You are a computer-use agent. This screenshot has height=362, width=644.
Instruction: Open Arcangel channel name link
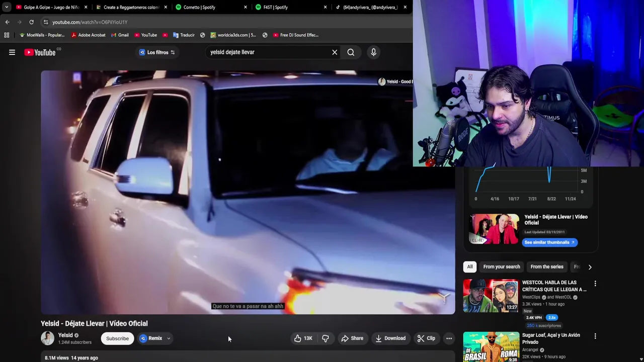tap(530, 350)
